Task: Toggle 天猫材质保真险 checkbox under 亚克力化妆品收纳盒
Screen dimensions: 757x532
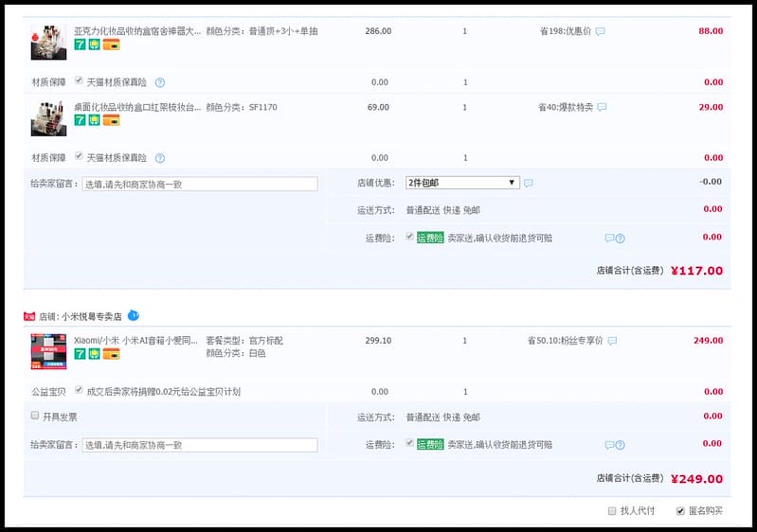Action: point(79,80)
